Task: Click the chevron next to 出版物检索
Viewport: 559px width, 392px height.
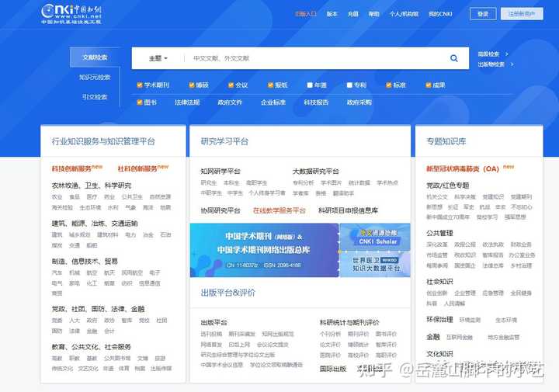Action: tap(512, 64)
